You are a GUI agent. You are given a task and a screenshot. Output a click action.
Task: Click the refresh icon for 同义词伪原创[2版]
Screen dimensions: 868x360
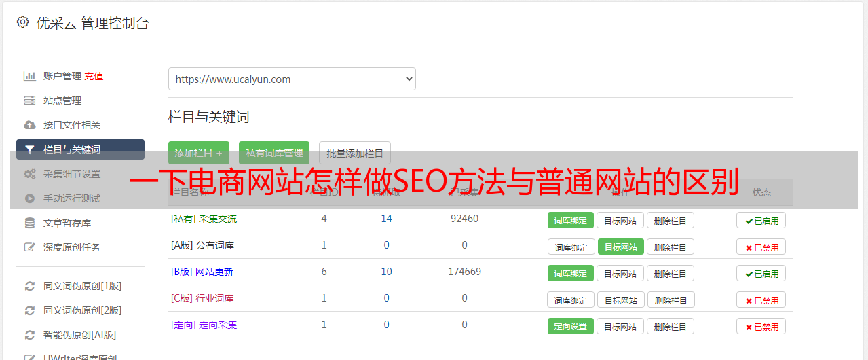coord(30,310)
